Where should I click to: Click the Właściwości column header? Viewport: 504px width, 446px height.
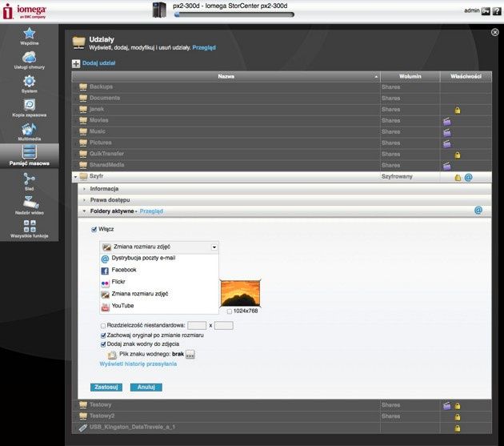pos(466,76)
